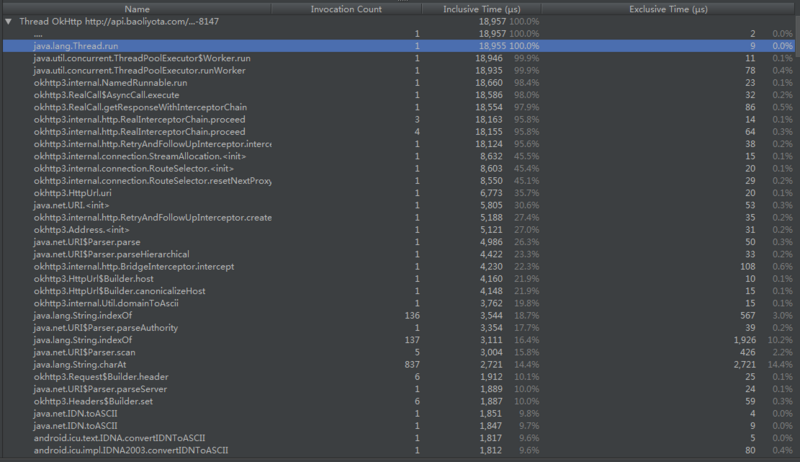Select the java.net.URI$Parser.scan row
This screenshot has width=800, height=462.
pos(398,352)
